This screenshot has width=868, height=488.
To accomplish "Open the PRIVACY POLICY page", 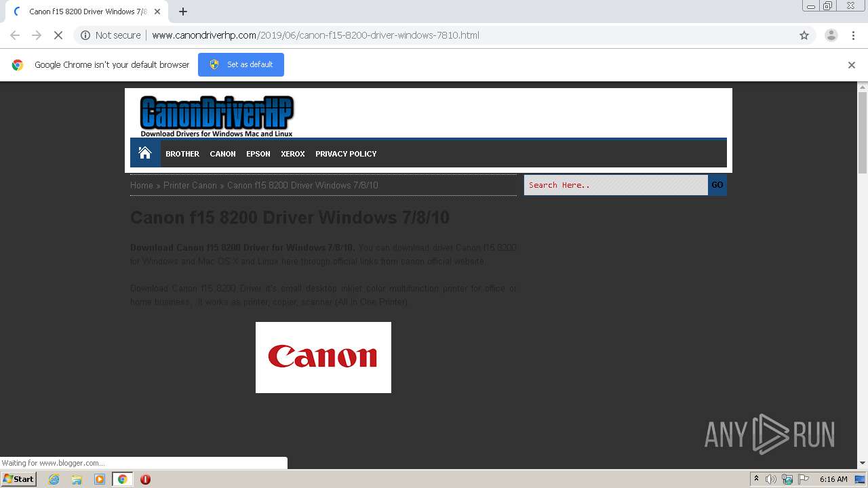I will pyautogui.click(x=346, y=154).
